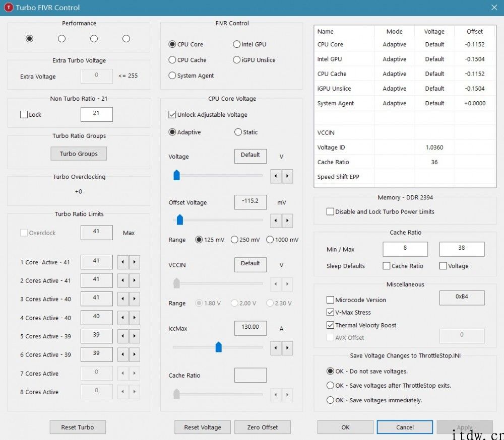Decrease 6 Cores Active ratio with left arrow
Image resolution: width=504 pixels, height=440 pixels.
click(x=123, y=354)
